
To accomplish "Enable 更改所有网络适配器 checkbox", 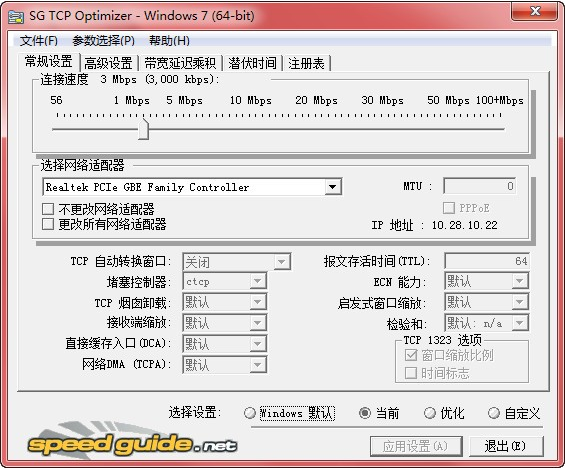I will pos(48,224).
